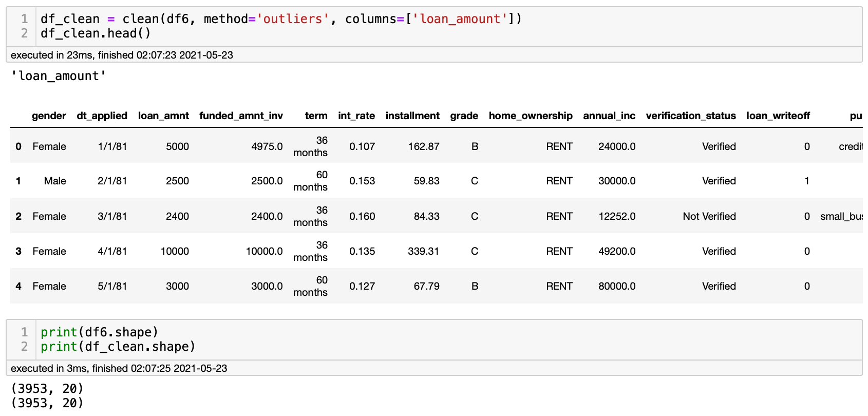
Task: Click the 'annual_inc' column header
Action: [x=609, y=116]
